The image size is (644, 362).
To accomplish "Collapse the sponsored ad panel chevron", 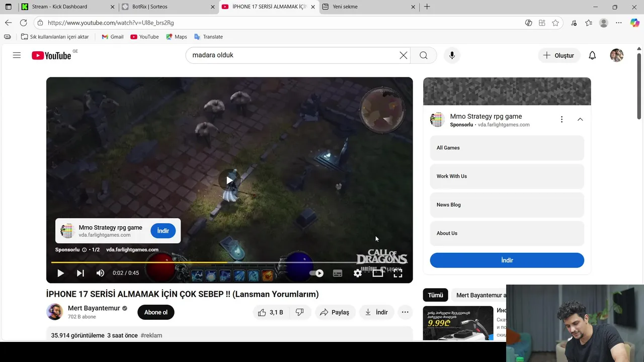I will click(580, 120).
